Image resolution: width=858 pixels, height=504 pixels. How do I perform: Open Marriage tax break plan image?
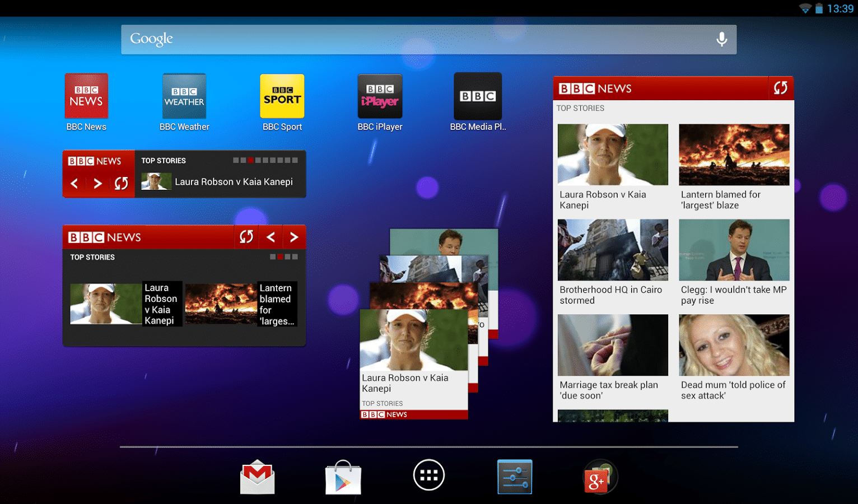tap(613, 345)
